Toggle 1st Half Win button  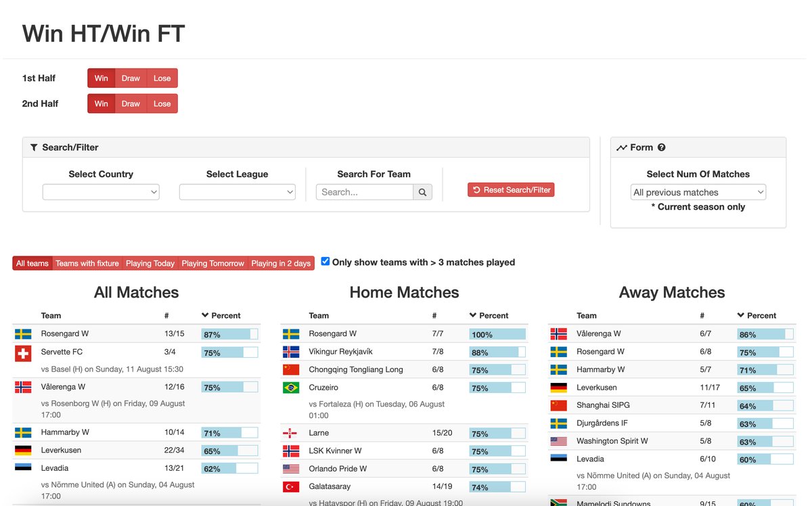101,78
